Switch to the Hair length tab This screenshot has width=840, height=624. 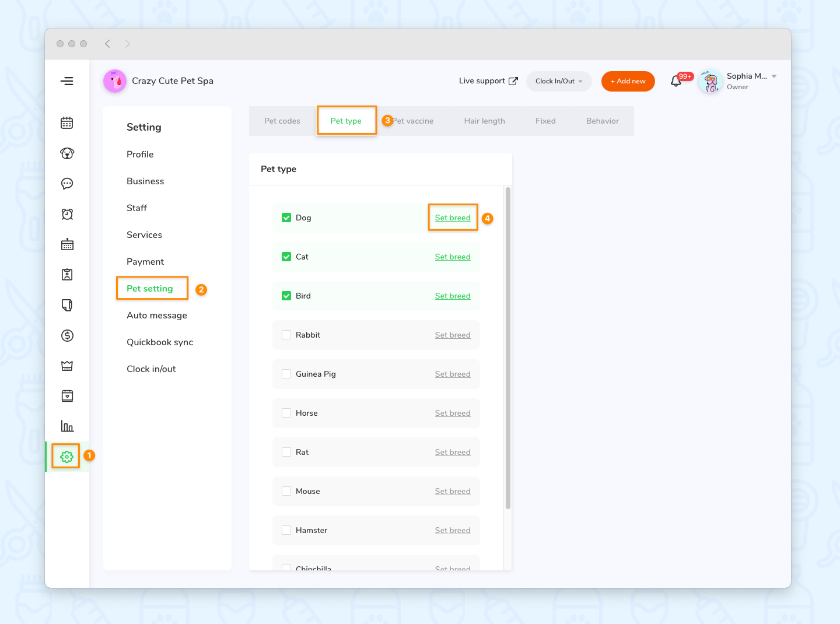(485, 121)
